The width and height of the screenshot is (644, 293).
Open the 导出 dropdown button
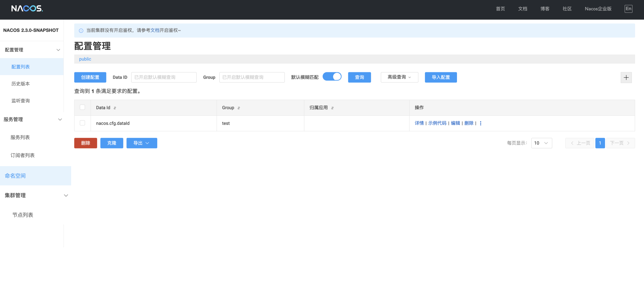(142, 143)
